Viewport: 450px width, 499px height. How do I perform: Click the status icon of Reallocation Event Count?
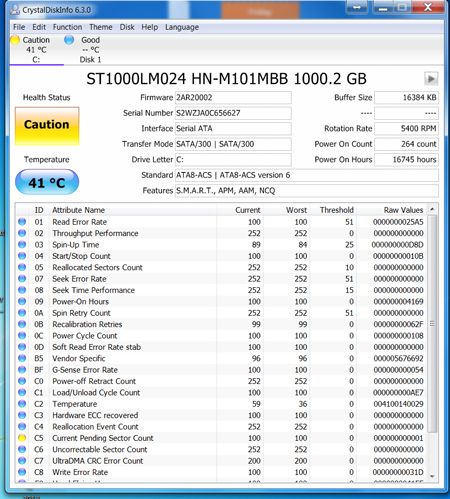(22, 426)
